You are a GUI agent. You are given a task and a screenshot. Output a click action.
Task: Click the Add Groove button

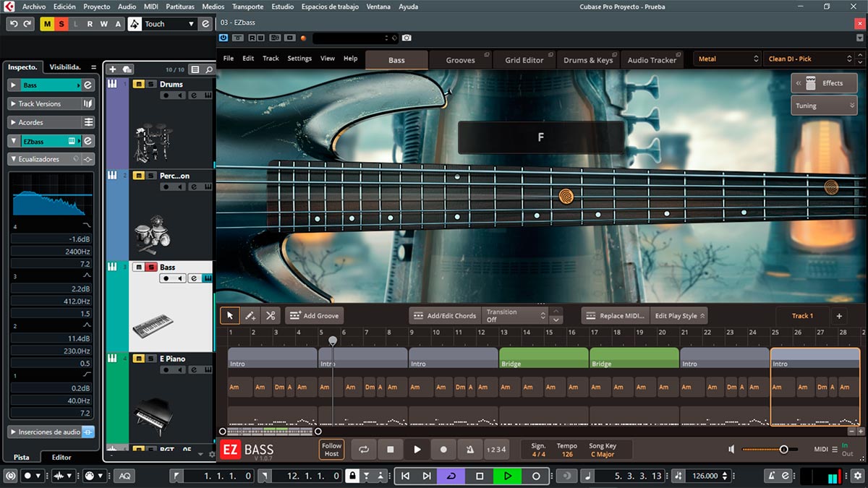pyautogui.click(x=314, y=316)
